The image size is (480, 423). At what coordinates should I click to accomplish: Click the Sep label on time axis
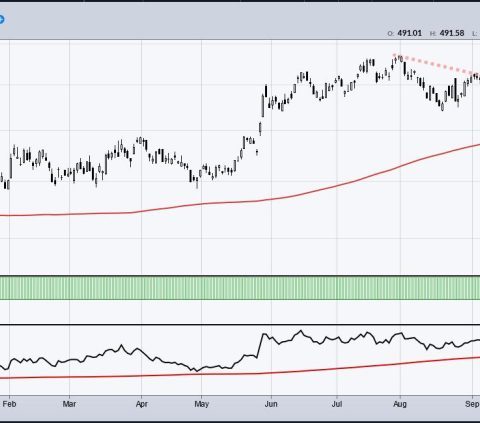coord(472,404)
